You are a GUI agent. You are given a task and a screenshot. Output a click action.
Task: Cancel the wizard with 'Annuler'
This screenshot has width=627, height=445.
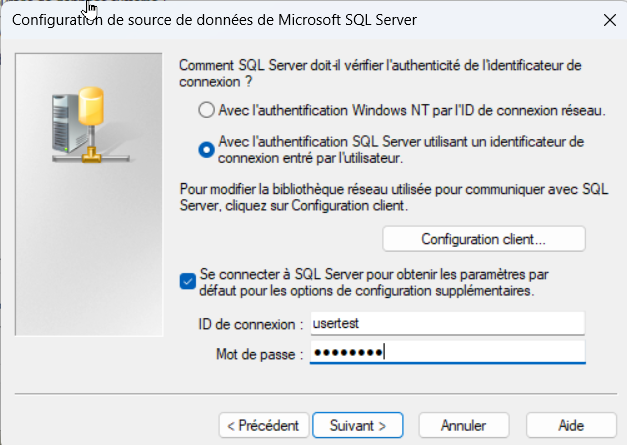(x=463, y=425)
